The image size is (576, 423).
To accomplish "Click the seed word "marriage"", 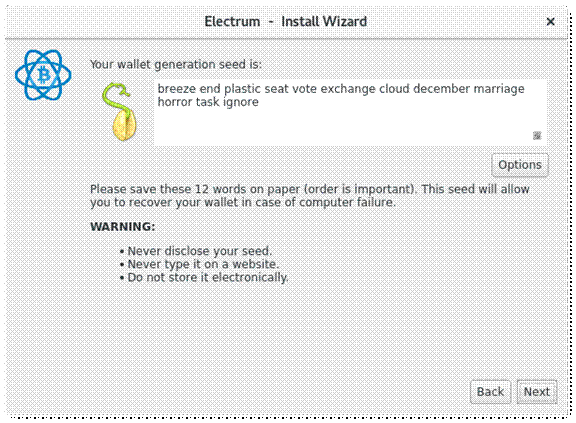I will (499, 90).
